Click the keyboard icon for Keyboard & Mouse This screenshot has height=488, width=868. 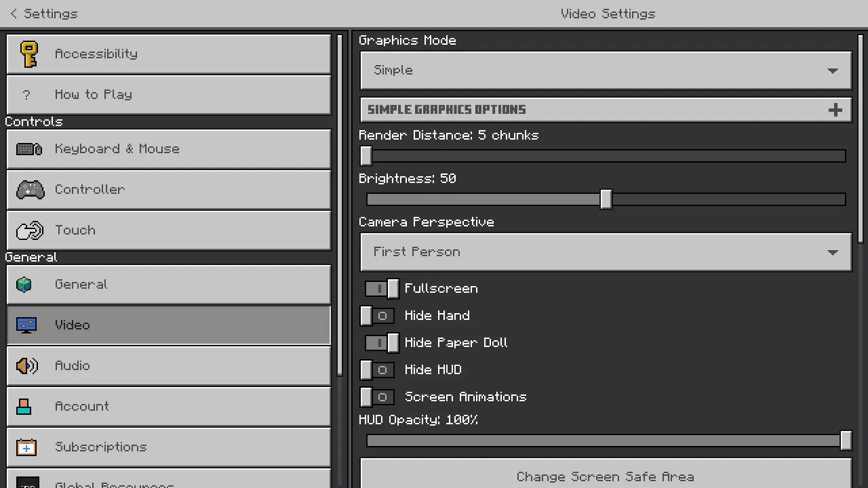pyautogui.click(x=29, y=149)
